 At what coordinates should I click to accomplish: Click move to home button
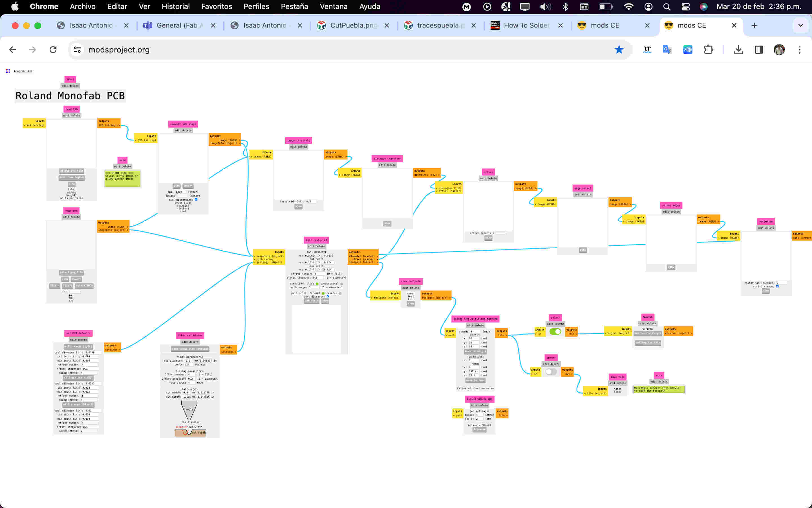(x=475, y=380)
